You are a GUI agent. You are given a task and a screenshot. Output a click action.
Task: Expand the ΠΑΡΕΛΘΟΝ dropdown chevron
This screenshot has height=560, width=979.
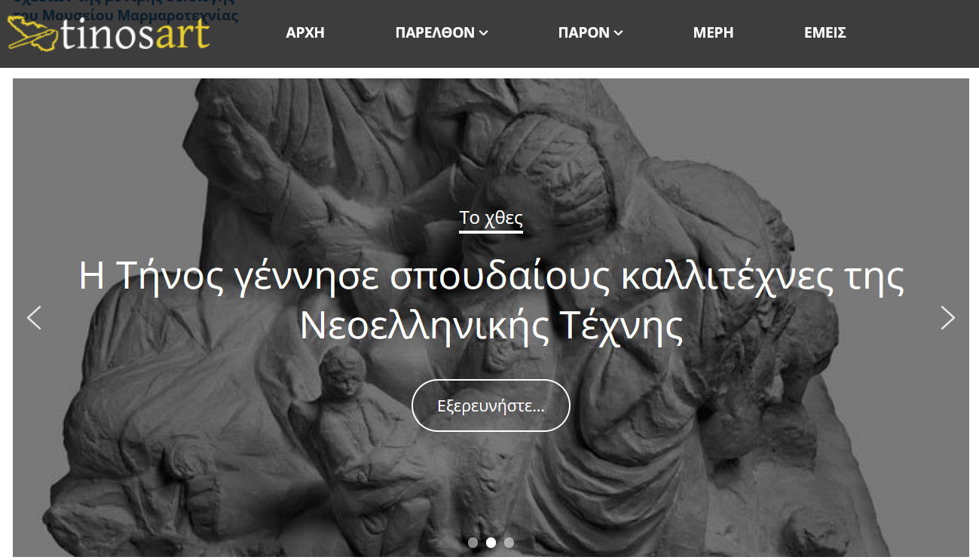pos(484,33)
